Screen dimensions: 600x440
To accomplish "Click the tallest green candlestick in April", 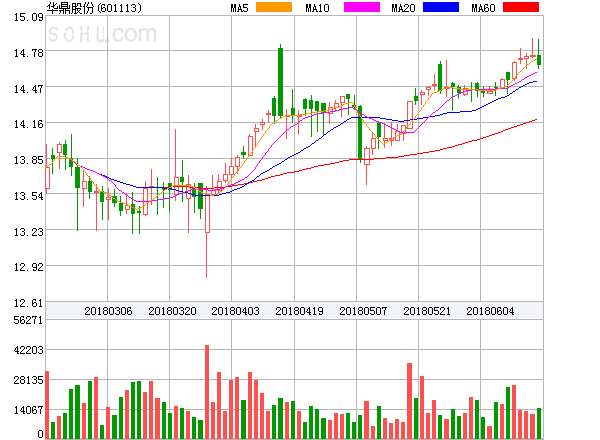I will point(280,81).
